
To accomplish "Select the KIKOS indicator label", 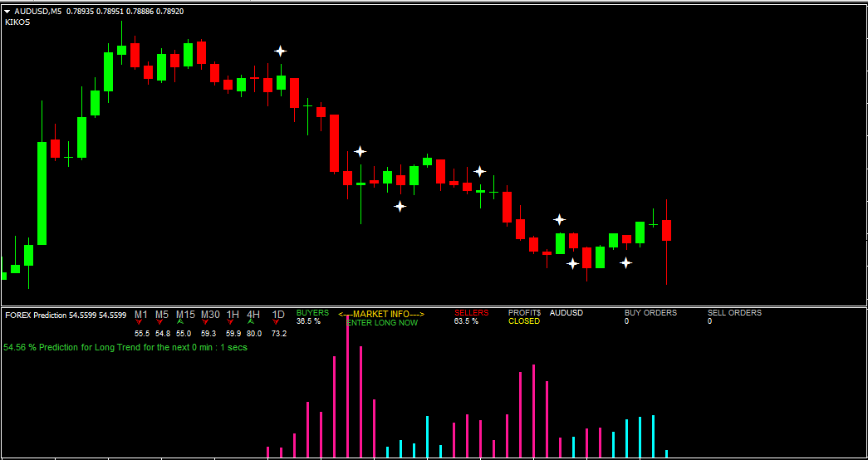I will 17,22.
